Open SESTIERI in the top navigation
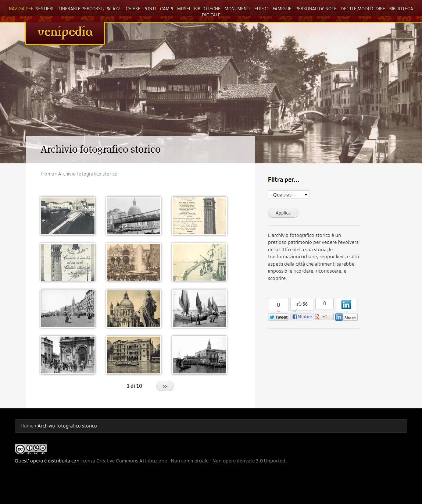Viewport: 422px width, 504px height. point(44,8)
